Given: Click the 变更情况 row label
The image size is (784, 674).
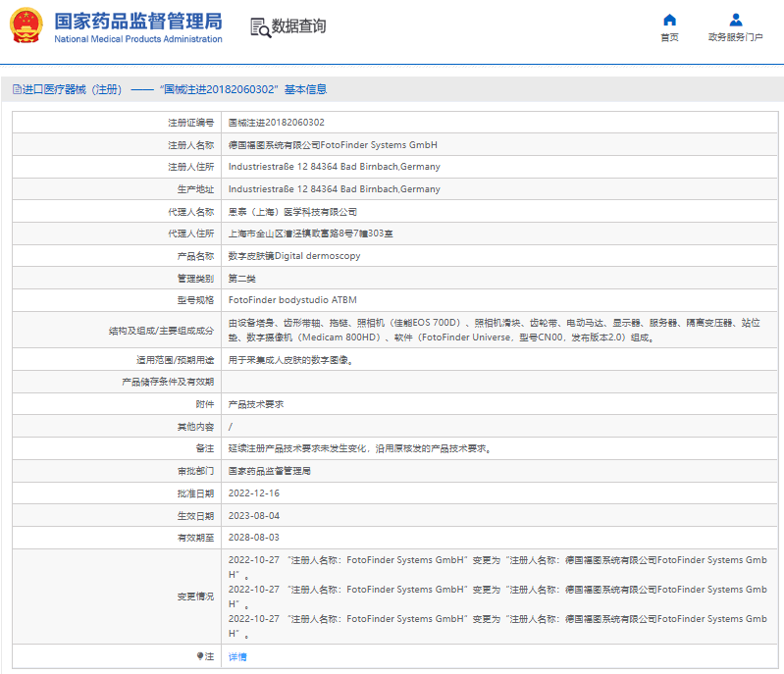Looking at the screenshot, I should pos(193,596).
